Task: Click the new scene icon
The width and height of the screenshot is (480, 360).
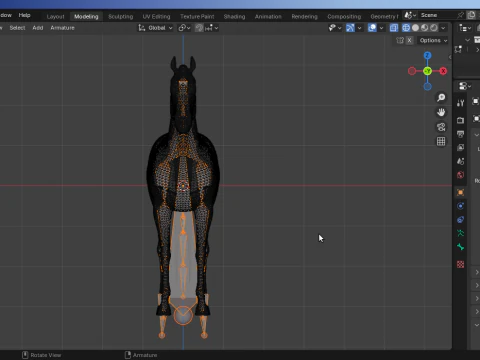Action: coord(471,15)
